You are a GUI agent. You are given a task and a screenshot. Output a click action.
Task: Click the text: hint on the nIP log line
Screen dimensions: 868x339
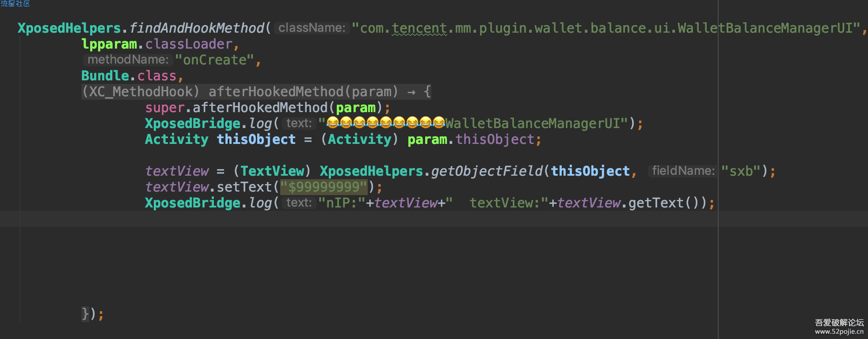(x=299, y=203)
